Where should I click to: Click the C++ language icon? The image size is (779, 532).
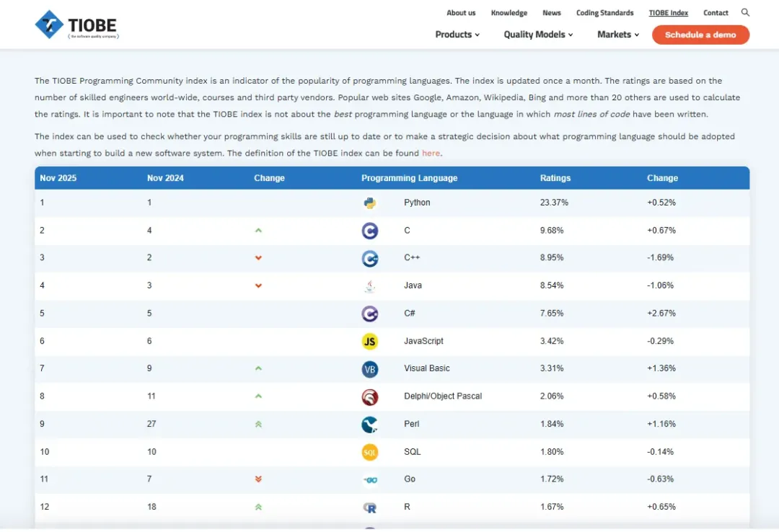pyautogui.click(x=369, y=258)
